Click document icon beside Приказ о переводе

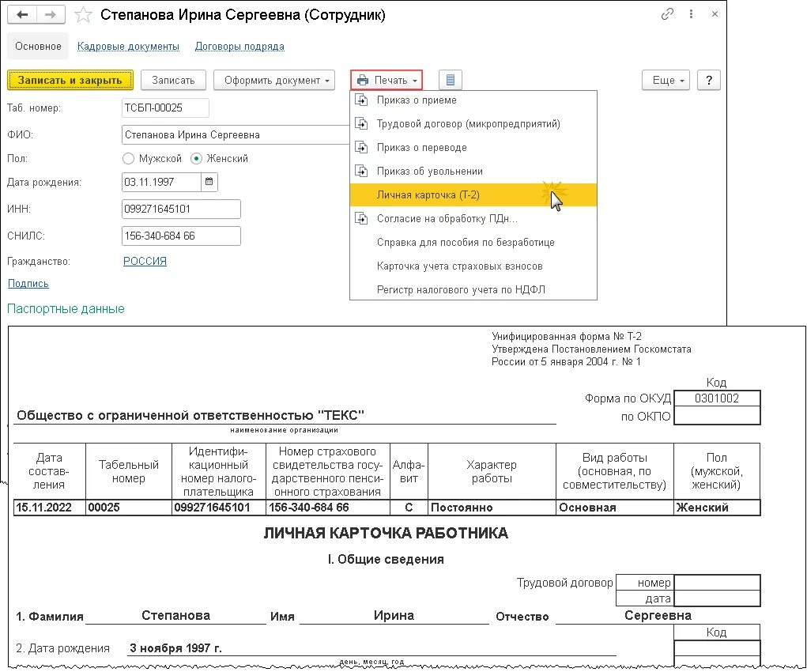[x=362, y=148]
